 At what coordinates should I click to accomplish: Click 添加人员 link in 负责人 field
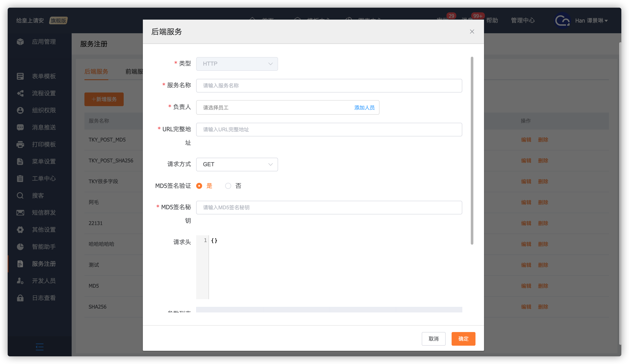[x=364, y=108]
